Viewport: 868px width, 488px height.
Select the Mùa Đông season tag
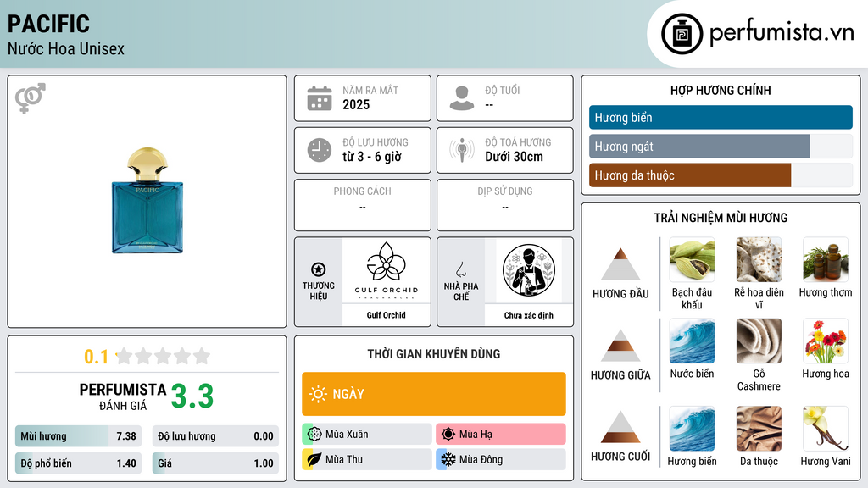501,459
